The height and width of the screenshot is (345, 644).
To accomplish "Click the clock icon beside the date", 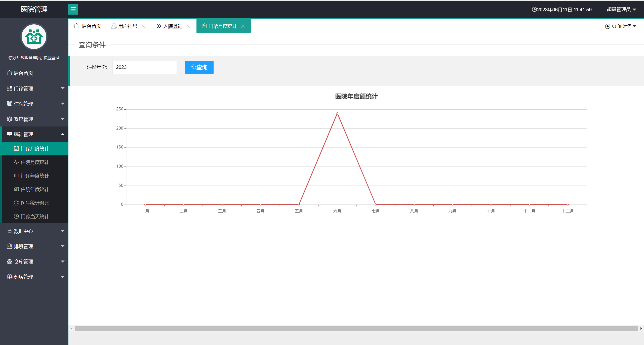I will 534,9.
